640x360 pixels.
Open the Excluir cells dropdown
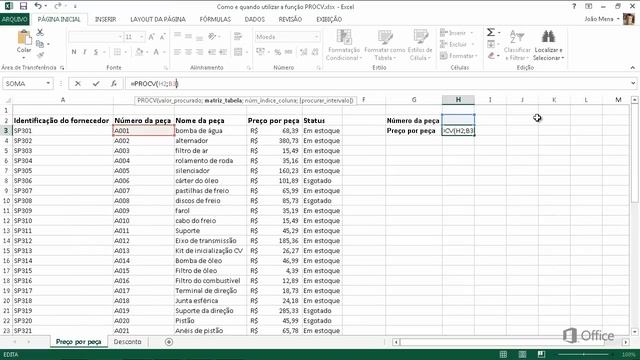point(457,44)
